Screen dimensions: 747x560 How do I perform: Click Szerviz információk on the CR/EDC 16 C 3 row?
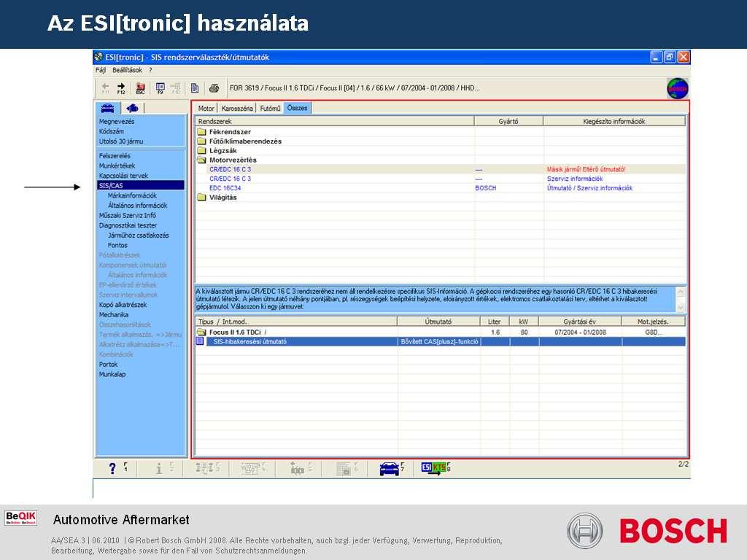[x=575, y=179]
